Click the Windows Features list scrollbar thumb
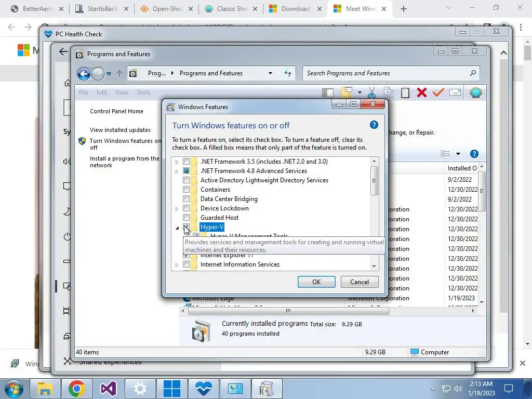 coord(374,180)
